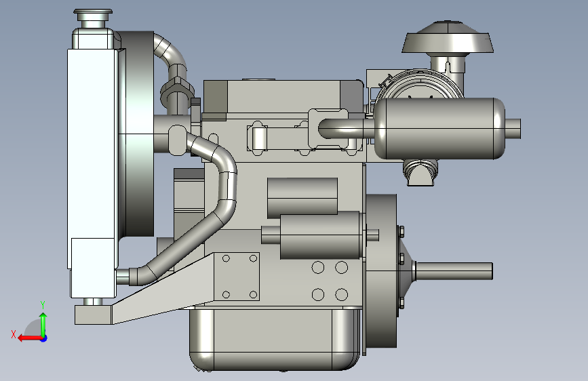Select the front engine mount bracket foot
This screenshot has height=381, width=588.
[94, 315]
